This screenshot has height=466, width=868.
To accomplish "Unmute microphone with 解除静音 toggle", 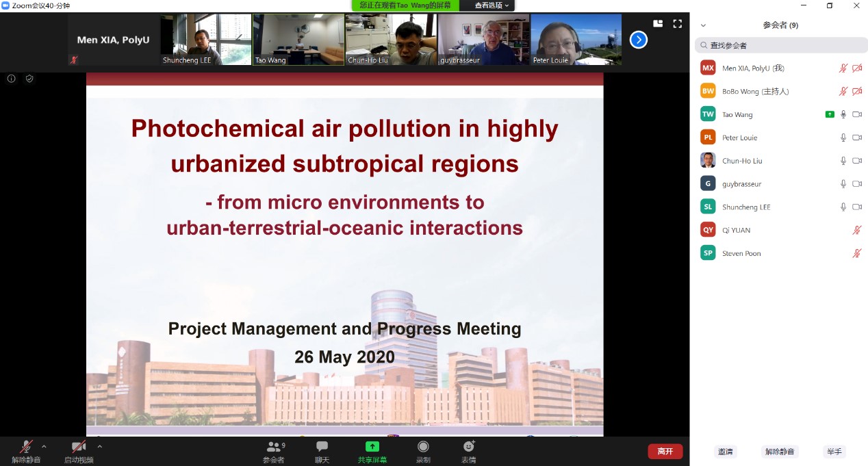I will coord(26,448).
